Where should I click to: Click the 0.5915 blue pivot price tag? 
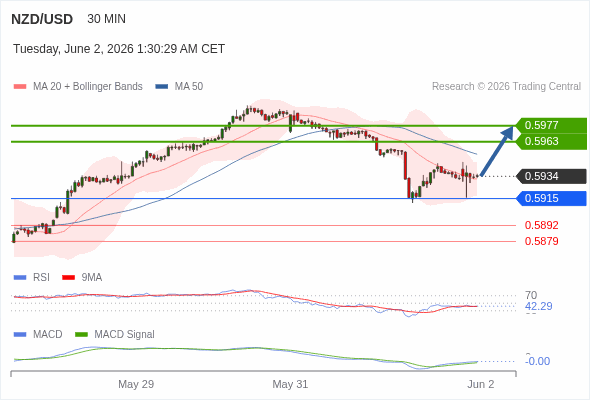point(551,198)
